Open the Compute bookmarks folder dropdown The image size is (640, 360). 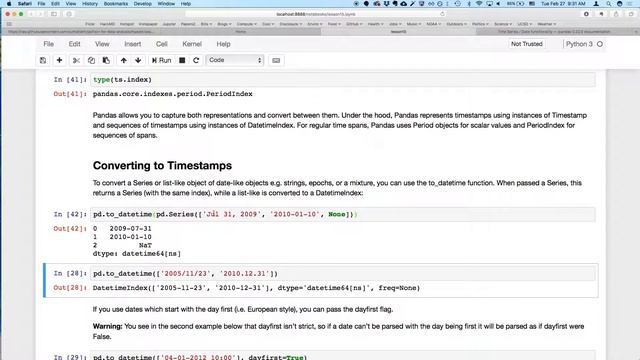(247, 24)
